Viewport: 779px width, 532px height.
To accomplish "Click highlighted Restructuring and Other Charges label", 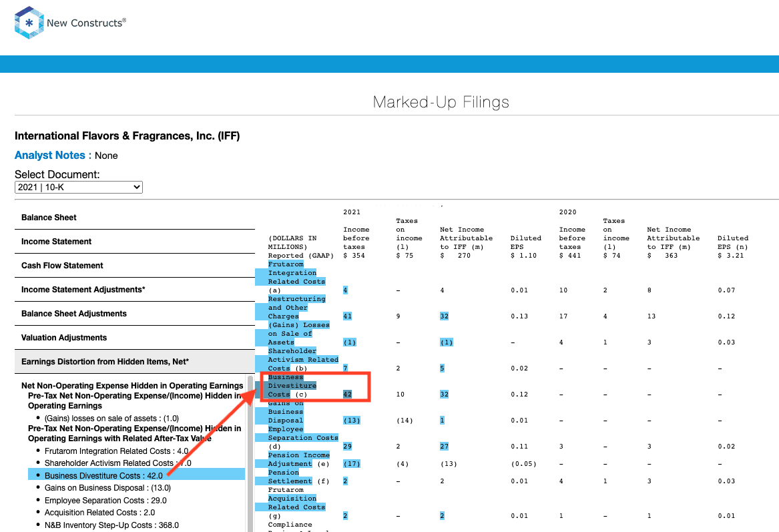I will (x=296, y=308).
